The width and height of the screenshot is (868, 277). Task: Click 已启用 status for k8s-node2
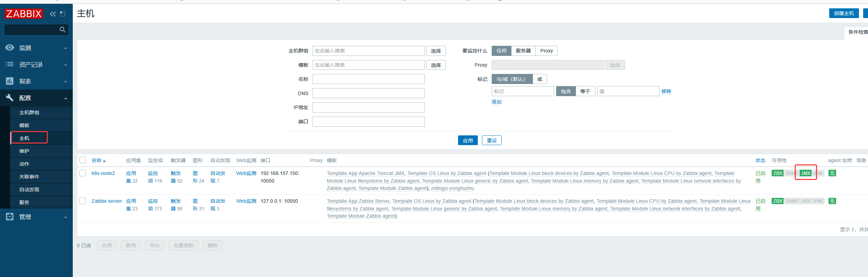(761, 177)
